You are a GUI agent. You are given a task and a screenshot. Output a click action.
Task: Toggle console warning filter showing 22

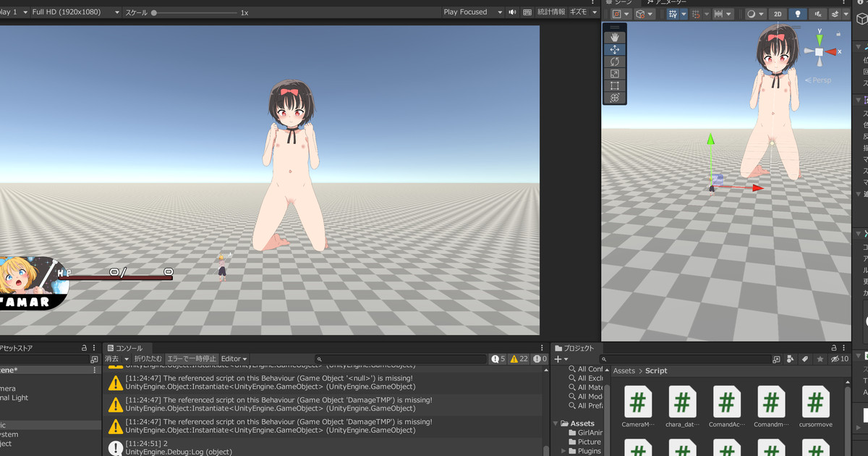[519, 359]
